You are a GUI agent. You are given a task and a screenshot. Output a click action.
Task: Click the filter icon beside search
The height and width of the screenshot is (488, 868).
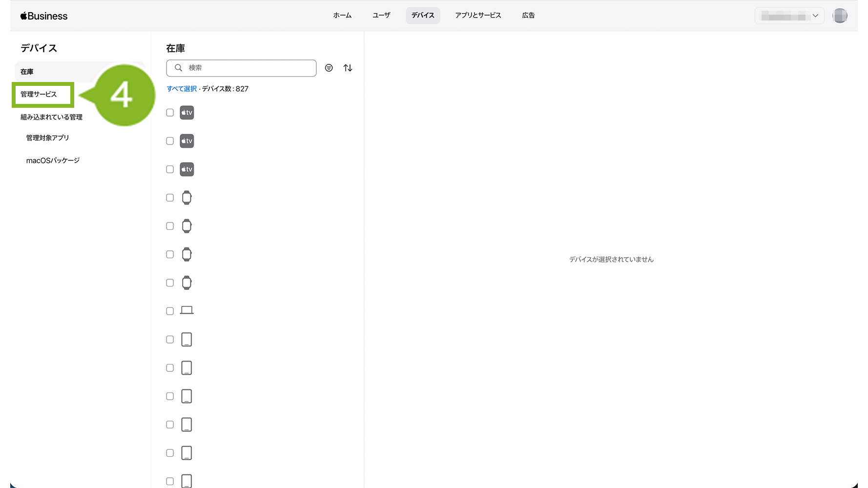329,68
